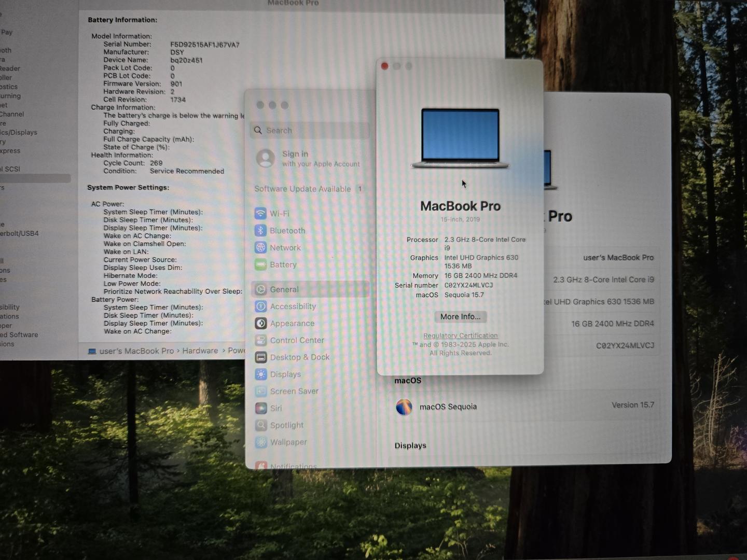Click macOS Sequoia 15.7 in About window

point(464,295)
